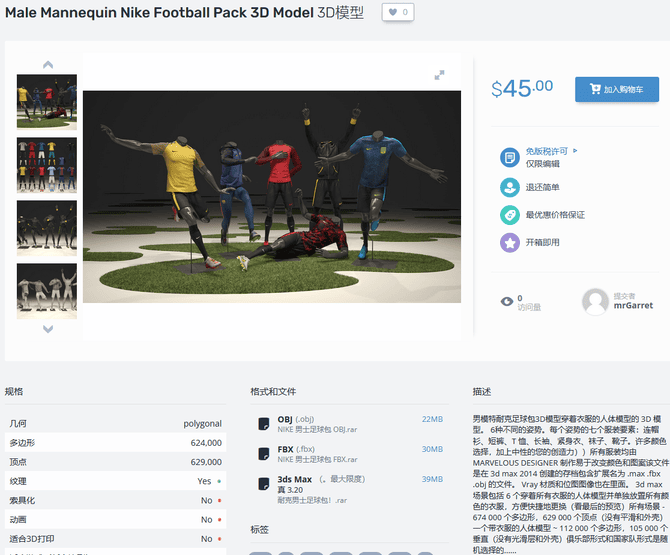The image size is (670, 555).
Task: Click the OBJ file icon
Action: coord(264,423)
